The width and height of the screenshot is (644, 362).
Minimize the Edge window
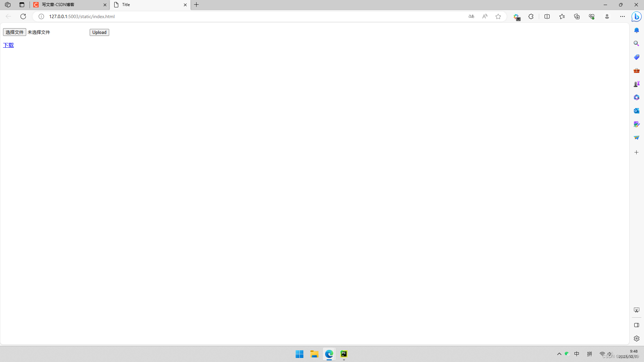(x=605, y=5)
